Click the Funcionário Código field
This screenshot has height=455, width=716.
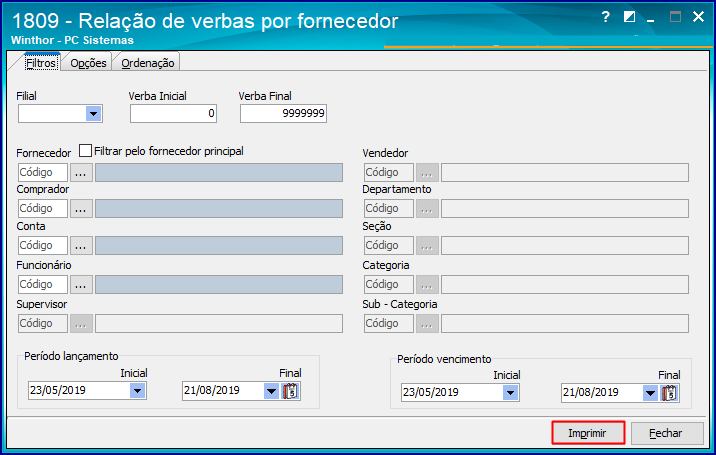(42, 285)
